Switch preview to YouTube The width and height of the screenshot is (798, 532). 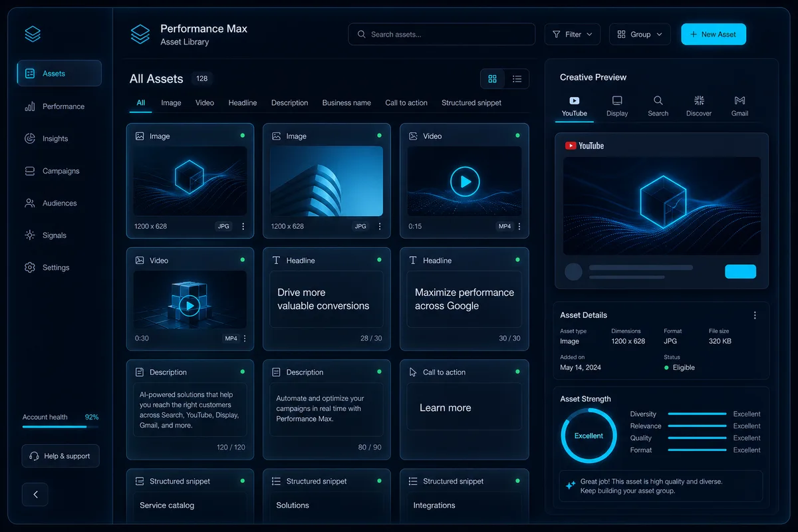click(x=575, y=106)
